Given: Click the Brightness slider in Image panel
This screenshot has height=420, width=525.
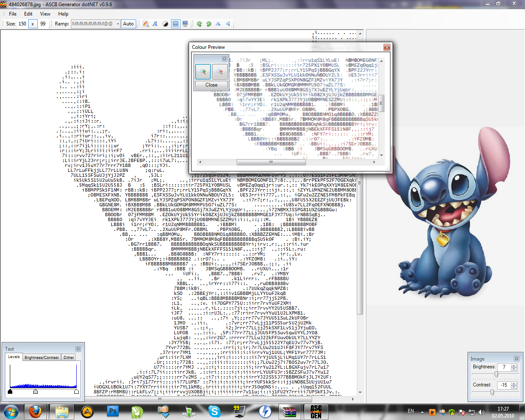Looking at the screenshot, I should click(x=496, y=374).
